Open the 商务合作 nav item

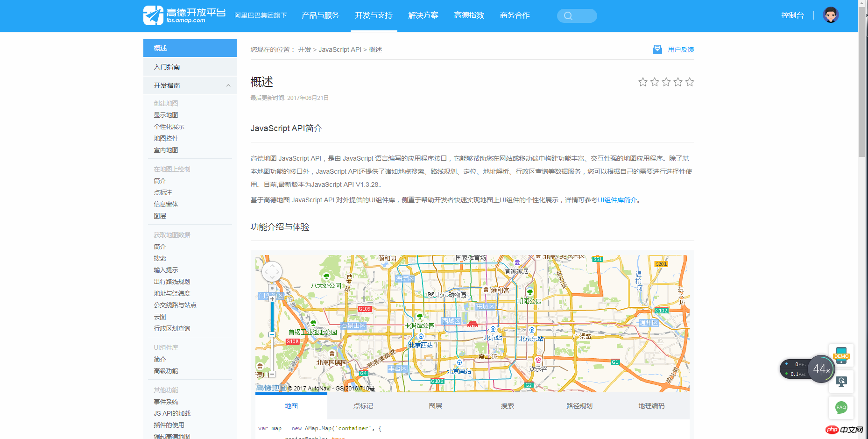coord(515,15)
